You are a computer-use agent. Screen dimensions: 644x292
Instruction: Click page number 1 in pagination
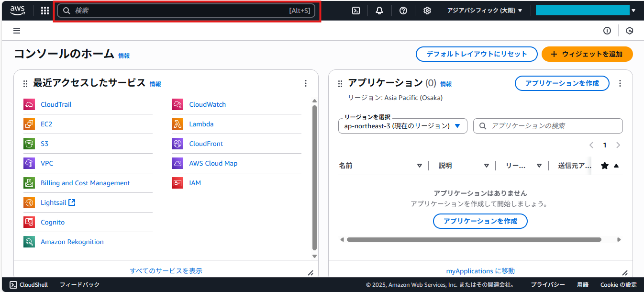605,145
